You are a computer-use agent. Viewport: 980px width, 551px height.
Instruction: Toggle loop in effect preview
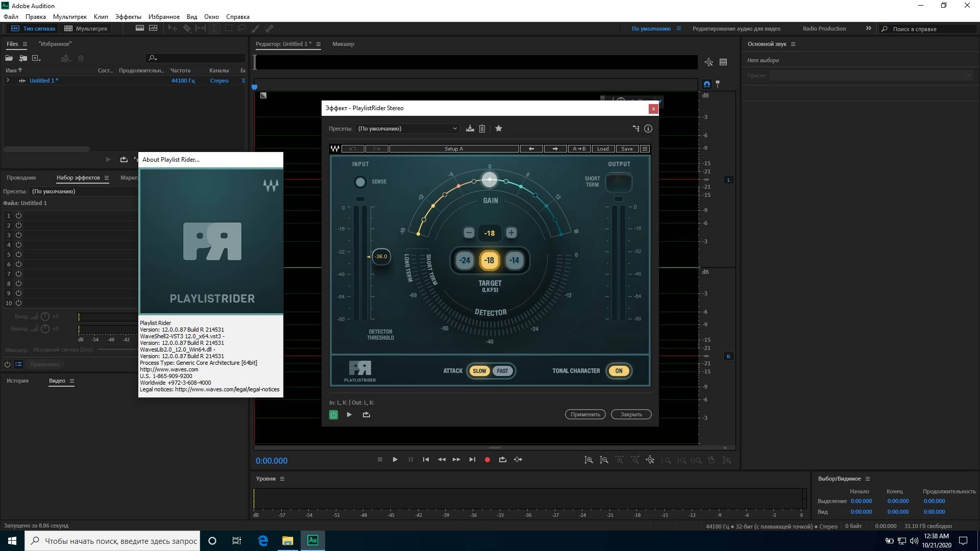coord(366,415)
